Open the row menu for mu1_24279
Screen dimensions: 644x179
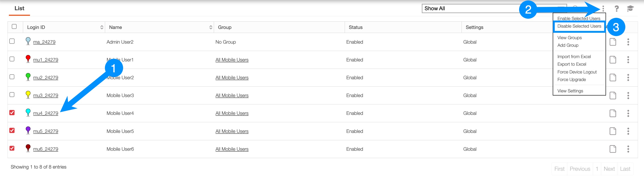click(x=628, y=60)
